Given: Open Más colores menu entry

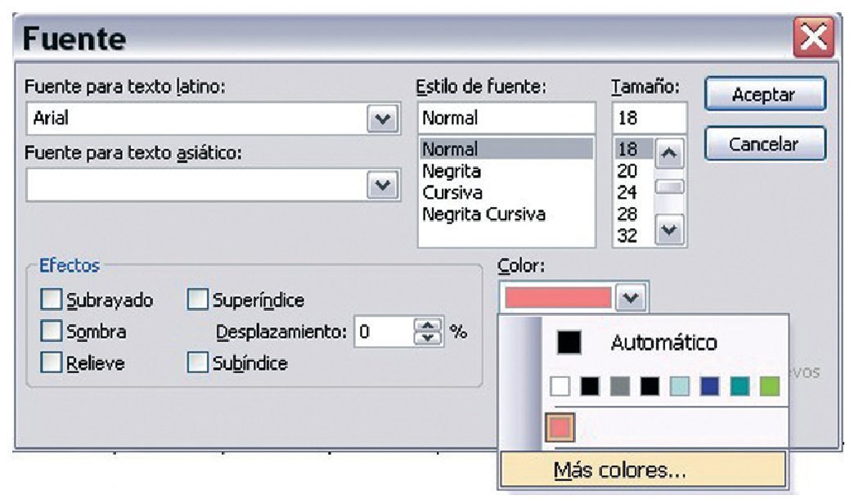Looking at the screenshot, I should click(620, 470).
